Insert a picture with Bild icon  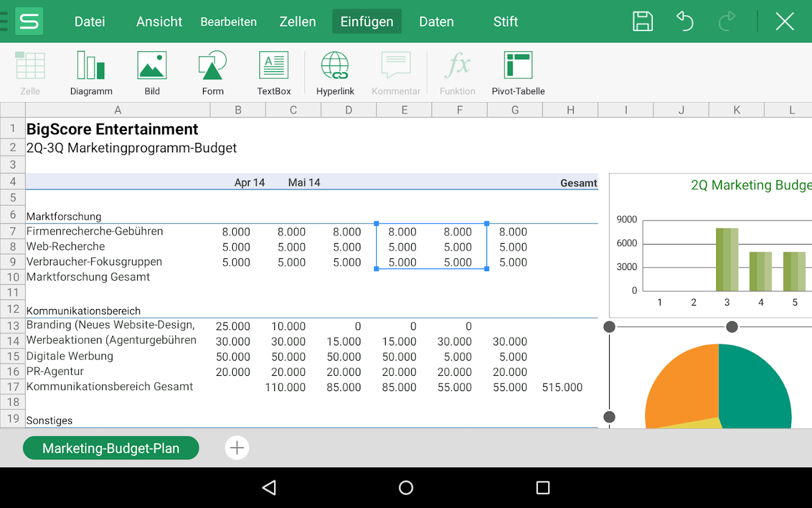(152, 72)
